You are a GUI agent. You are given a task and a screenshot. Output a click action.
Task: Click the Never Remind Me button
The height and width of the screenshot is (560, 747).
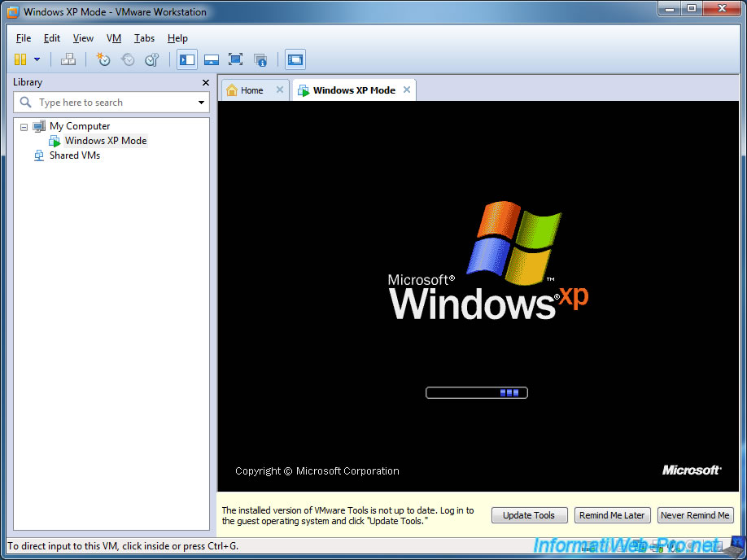pos(695,515)
